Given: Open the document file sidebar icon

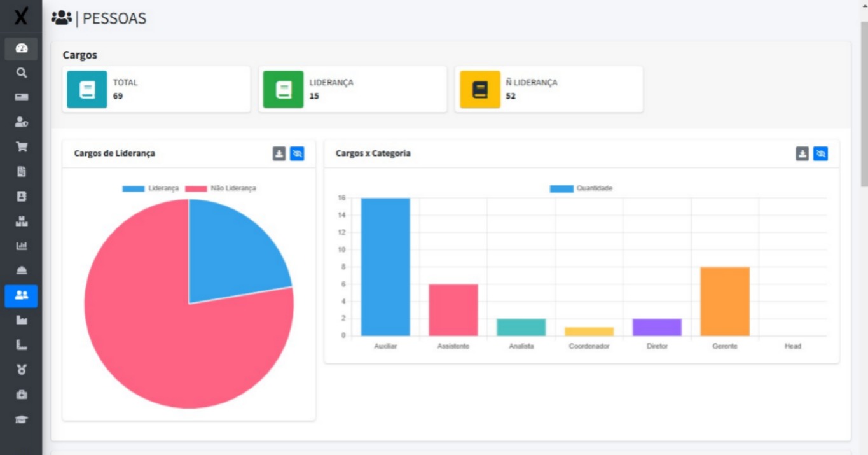Looking at the screenshot, I should [21, 172].
